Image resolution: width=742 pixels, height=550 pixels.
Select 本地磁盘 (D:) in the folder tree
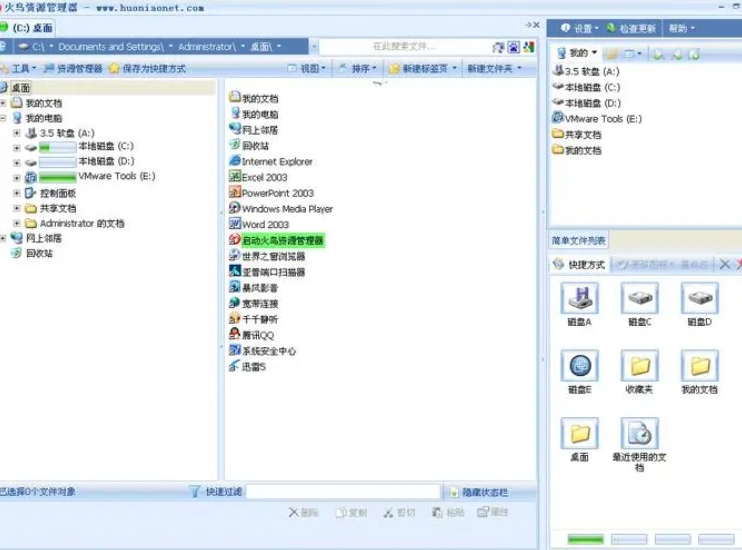106,161
